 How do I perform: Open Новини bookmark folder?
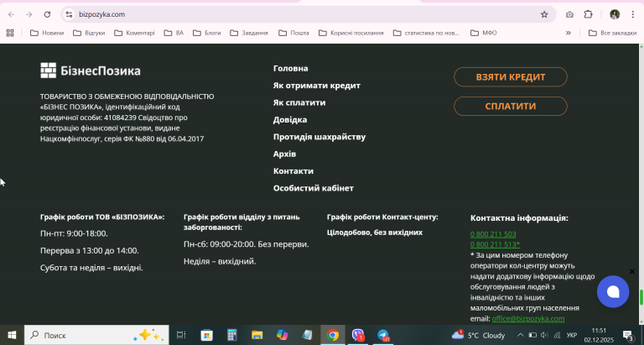point(47,33)
